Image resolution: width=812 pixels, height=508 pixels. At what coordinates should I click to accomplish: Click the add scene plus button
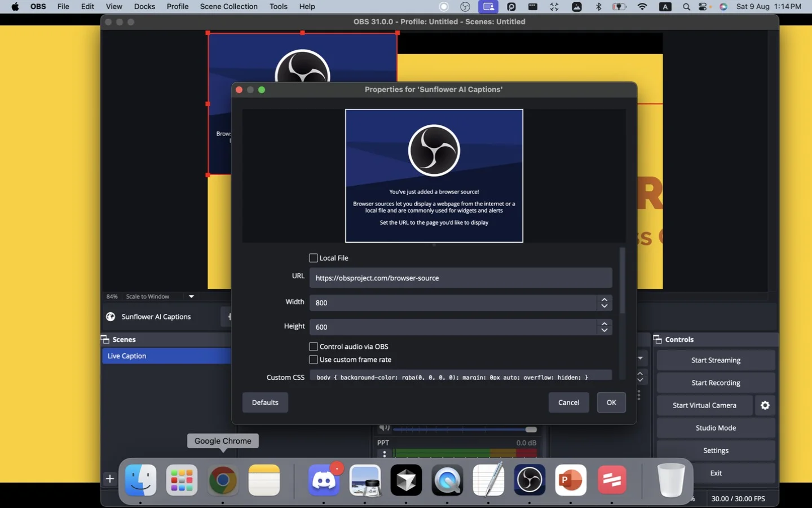[x=109, y=479]
